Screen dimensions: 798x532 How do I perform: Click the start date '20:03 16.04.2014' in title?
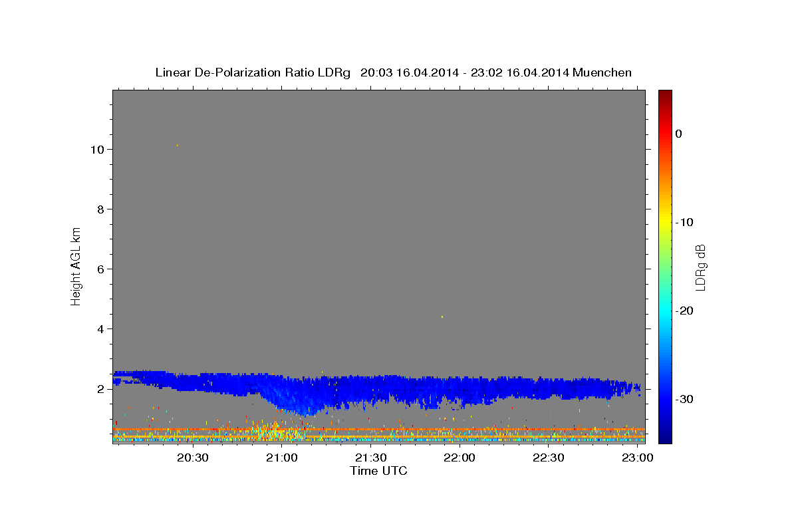point(409,72)
